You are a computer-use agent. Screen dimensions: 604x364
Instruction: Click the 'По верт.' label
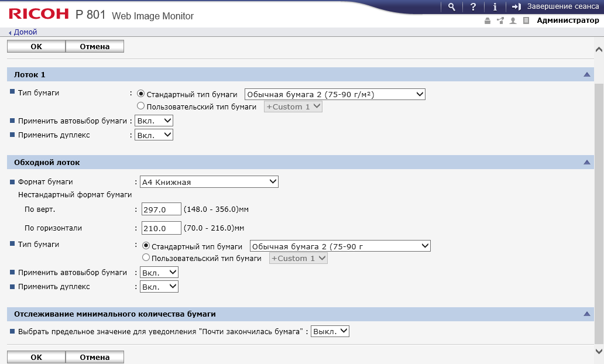[x=40, y=210]
